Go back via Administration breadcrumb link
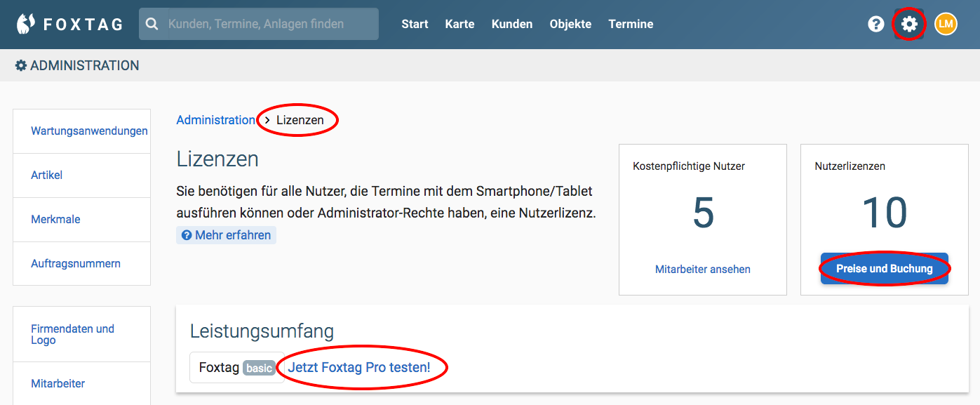Viewport: 980px width, 405px height. point(215,120)
